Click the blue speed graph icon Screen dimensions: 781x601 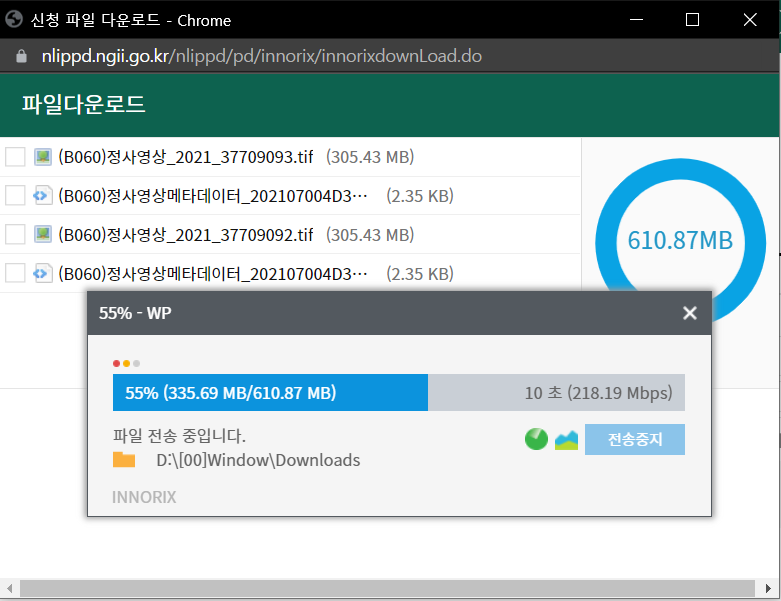[566, 440]
